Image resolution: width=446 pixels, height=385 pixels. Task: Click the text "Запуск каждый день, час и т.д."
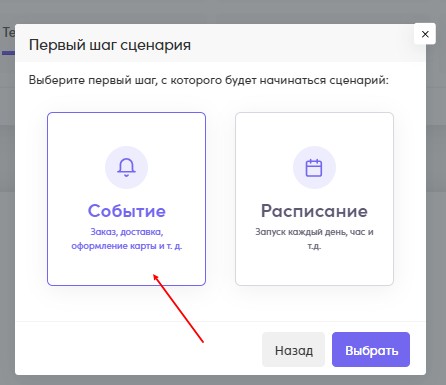pyautogui.click(x=314, y=239)
